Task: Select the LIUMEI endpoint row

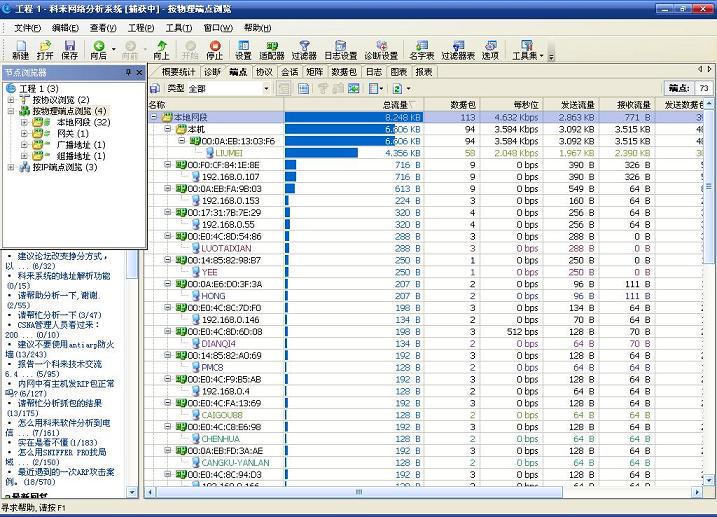Action: (x=229, y=153)
